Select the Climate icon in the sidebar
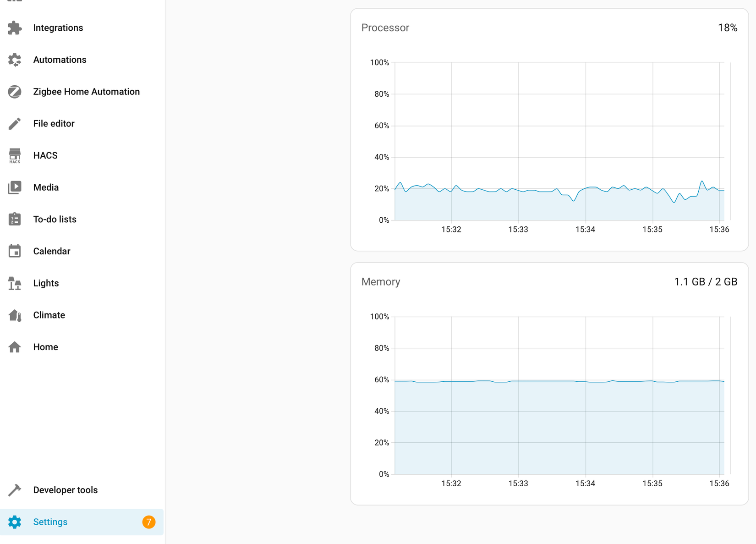Image resolution: width=756 pixels, height=544 pixels. click(15, 315)
